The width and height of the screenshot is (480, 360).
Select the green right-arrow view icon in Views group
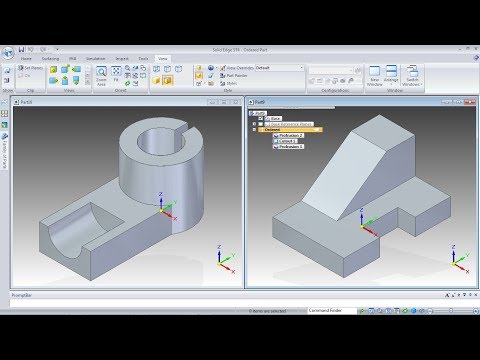pos(53,80)
